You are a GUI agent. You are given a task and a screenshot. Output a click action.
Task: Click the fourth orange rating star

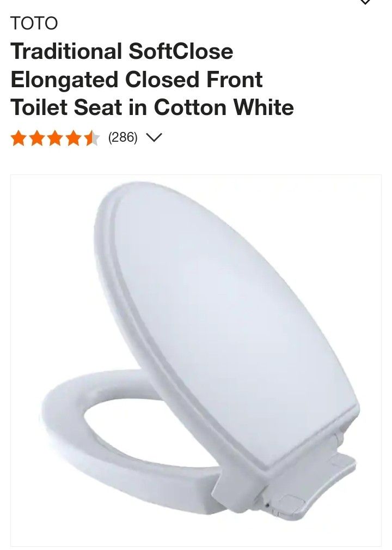pos(73,137)
